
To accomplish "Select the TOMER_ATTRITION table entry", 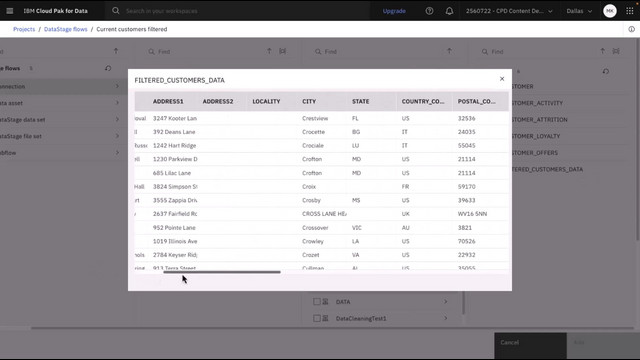I will click(x=540, y=119).
